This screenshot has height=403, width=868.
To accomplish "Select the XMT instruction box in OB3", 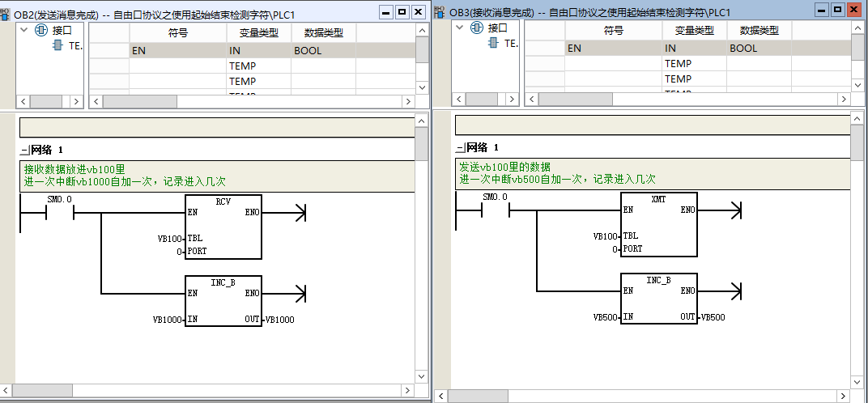I will 659,224.
